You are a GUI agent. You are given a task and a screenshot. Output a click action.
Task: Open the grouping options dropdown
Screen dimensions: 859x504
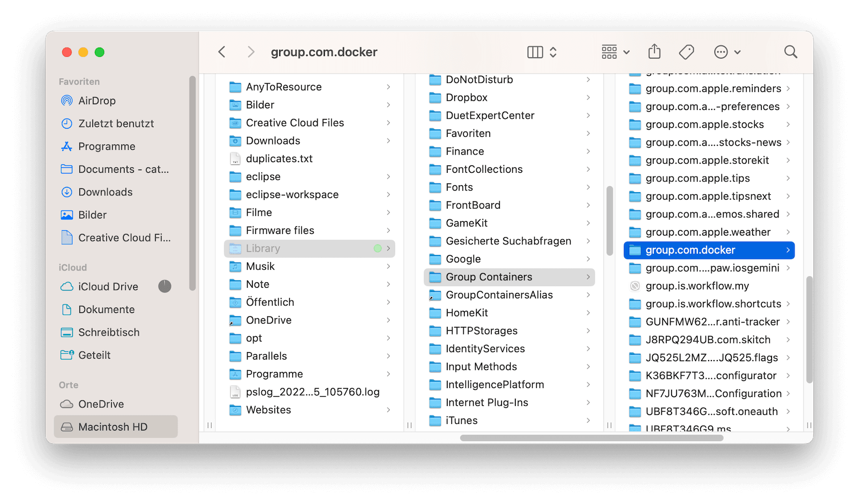(x=615, y=52)
